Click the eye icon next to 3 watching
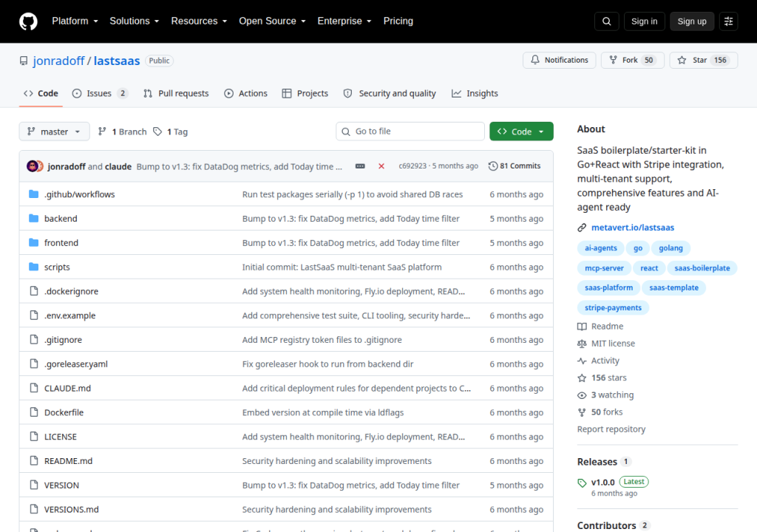Screen dimensions: 757x532 (582, 395)
